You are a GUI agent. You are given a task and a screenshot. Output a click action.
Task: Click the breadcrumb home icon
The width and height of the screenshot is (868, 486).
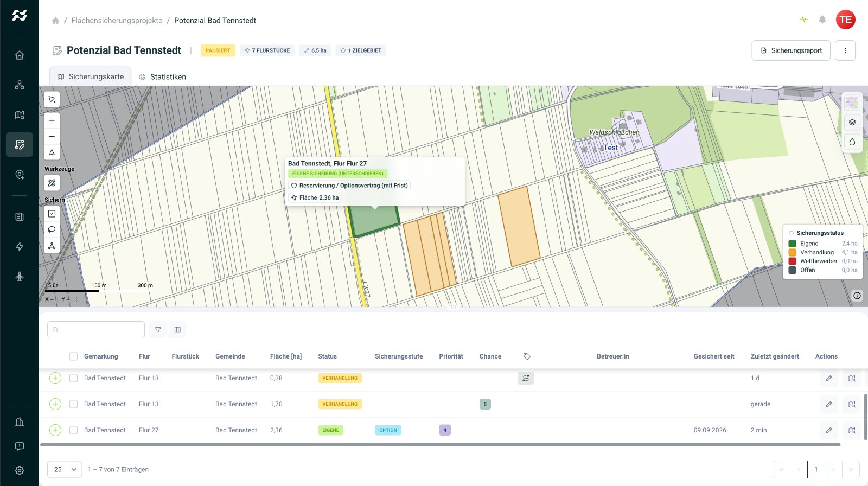tap(55, 21)
